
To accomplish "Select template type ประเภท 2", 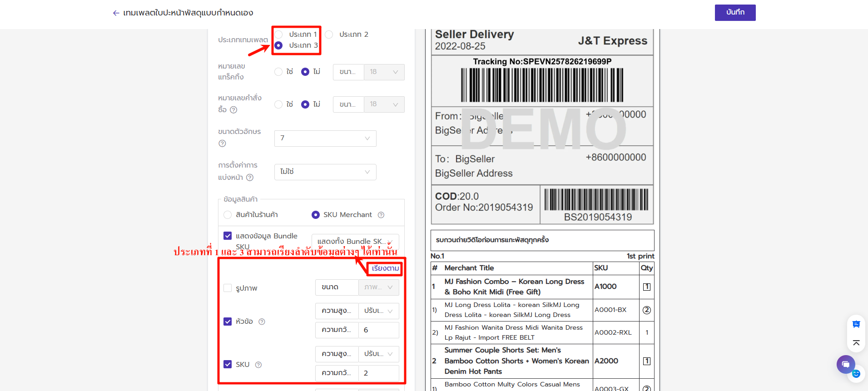I will pos(329,35).
